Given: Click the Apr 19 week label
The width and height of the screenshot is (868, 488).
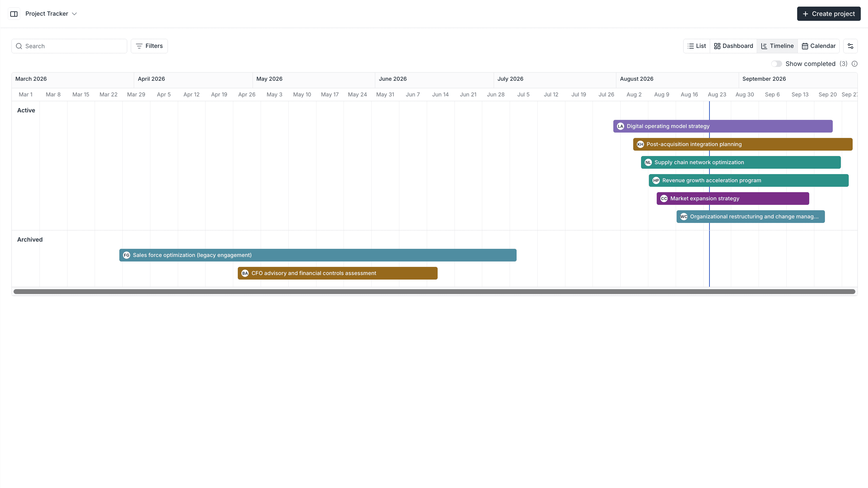Looking at the screenshot, I should [219, 95].
